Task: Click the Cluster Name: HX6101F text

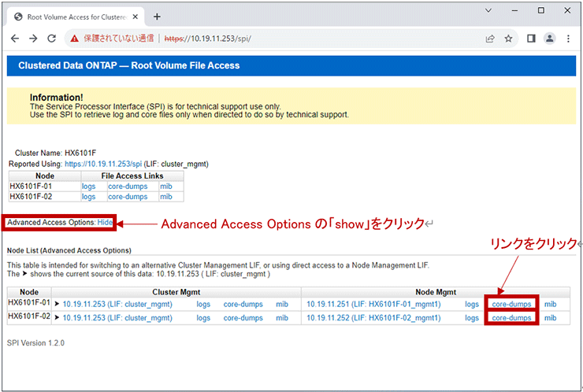Action: (55, 153)
